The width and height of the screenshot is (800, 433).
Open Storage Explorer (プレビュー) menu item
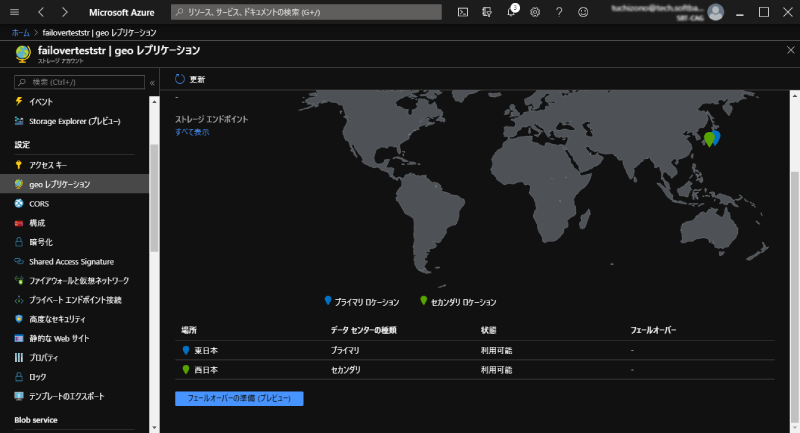74,121
